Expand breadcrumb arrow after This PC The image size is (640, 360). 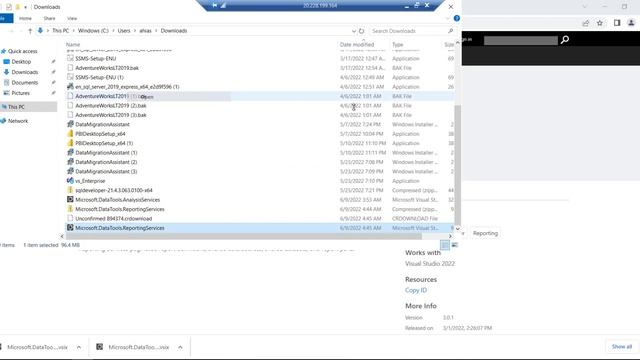pyautogui.click(x=73, y=31)
